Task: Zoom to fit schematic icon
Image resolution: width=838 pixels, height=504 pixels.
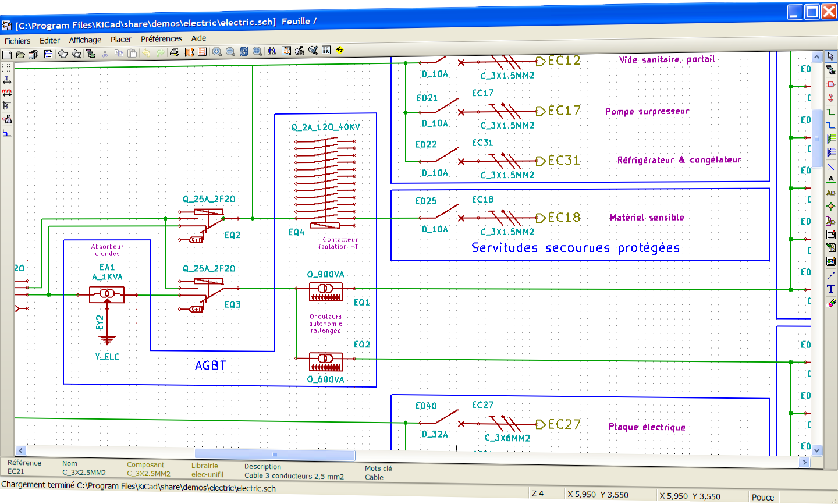Action: coord(257,51)
